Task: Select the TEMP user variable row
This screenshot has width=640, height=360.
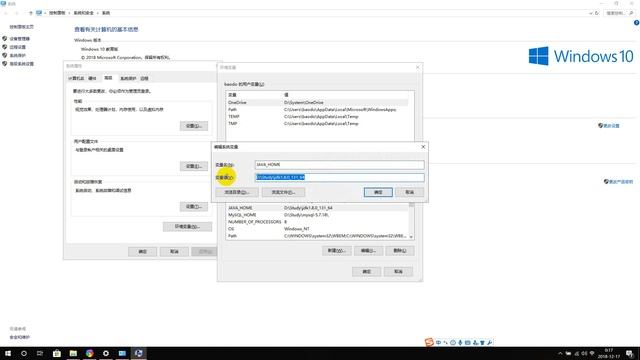Action: tap(317, 116)
